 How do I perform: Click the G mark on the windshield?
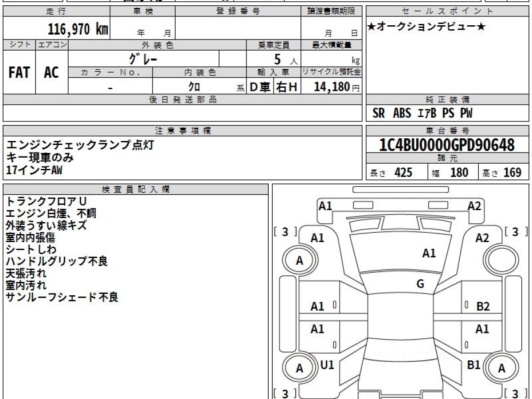[420, 284]
